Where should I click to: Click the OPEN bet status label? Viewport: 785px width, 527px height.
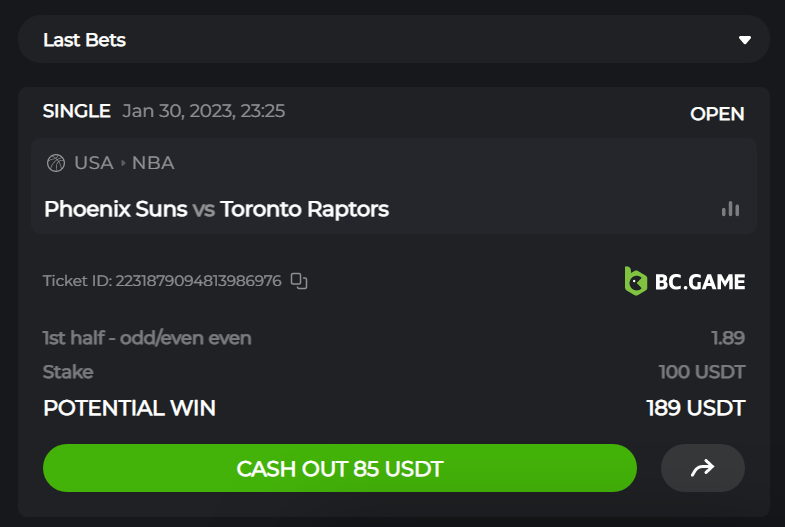coord(717,114)
